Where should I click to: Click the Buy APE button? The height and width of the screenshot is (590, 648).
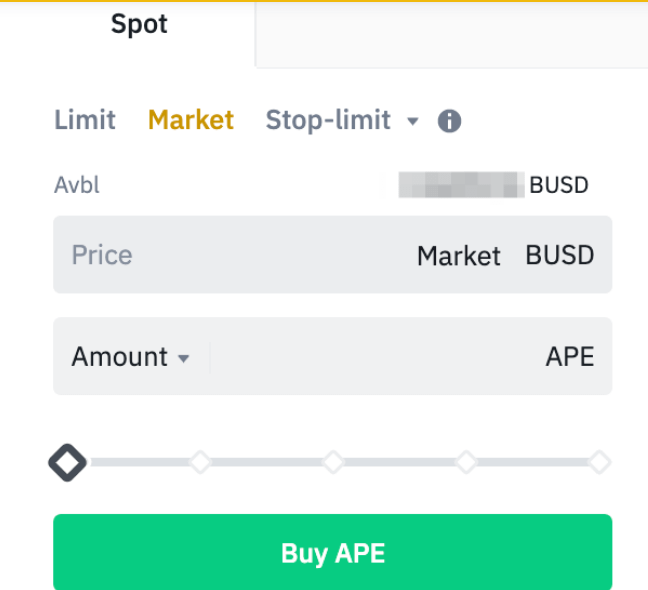[x=333, y=552]
